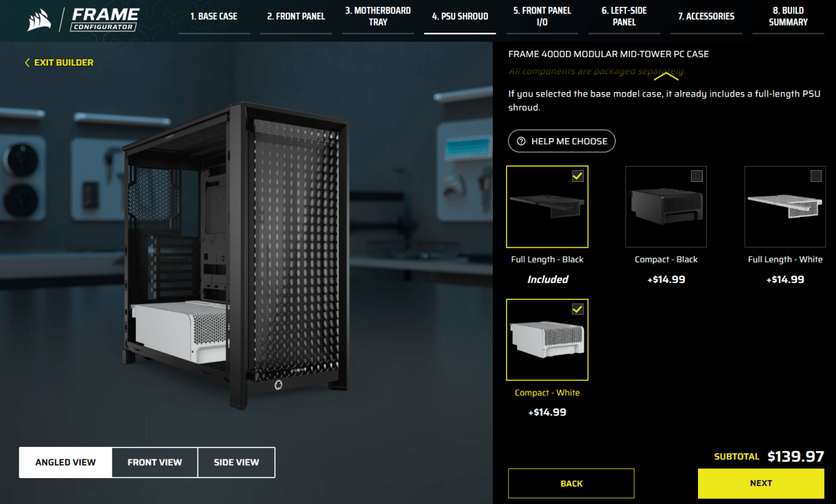Select the Compact - Black shroud thumbnail

pyautogui.click(x=666, y=207)
